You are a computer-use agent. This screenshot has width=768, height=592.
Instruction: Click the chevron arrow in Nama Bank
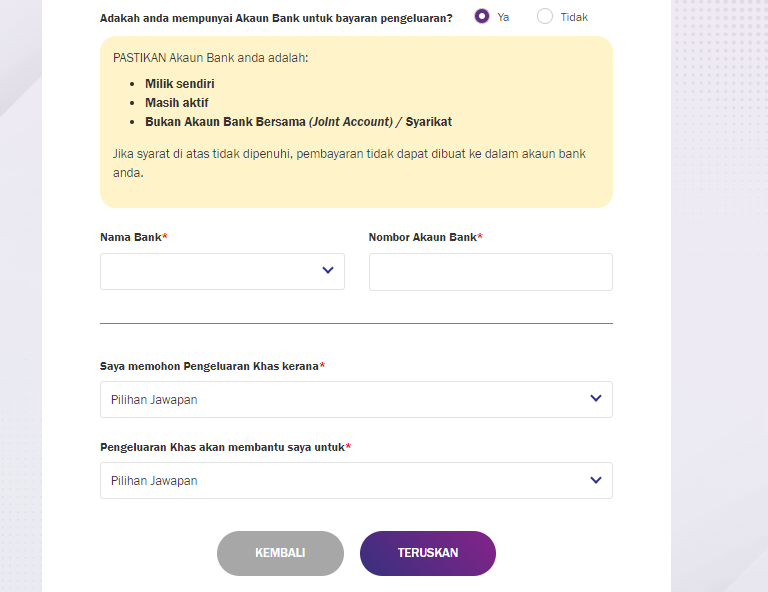tap(328, 270)
